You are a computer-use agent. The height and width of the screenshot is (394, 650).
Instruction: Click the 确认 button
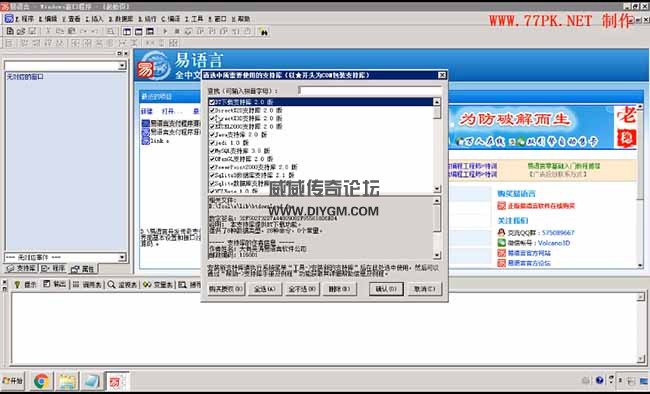pos(386,289)
